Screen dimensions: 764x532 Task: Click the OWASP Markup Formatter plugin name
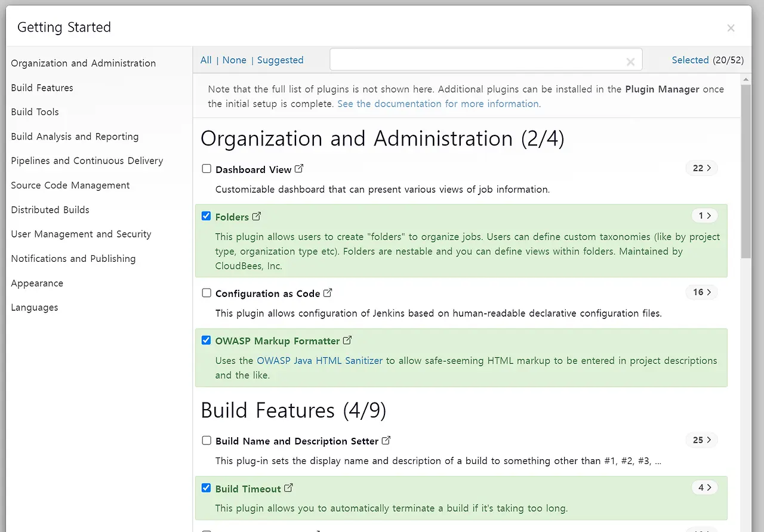278,341
